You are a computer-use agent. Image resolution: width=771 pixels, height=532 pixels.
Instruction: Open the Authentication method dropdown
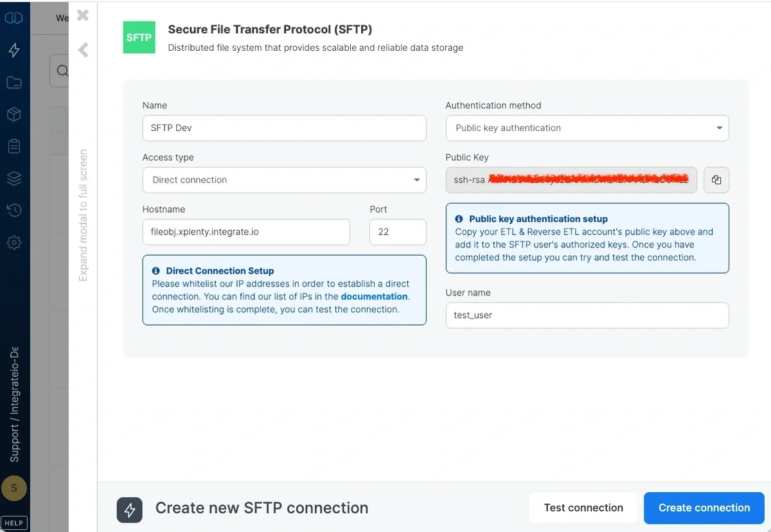click(587, 128)
